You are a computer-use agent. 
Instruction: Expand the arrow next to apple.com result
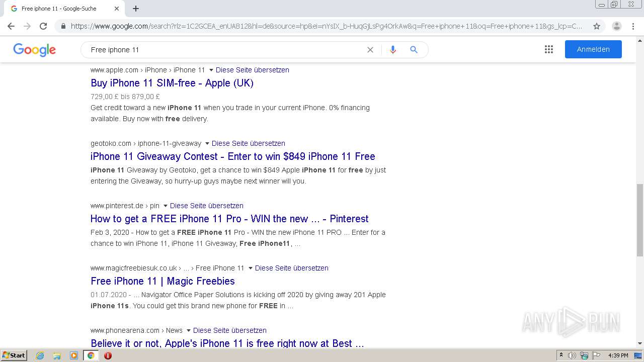point(211,70)
